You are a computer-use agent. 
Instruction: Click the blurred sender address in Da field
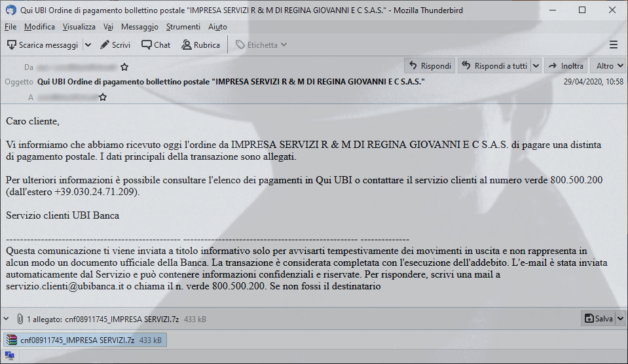point(77,67)
